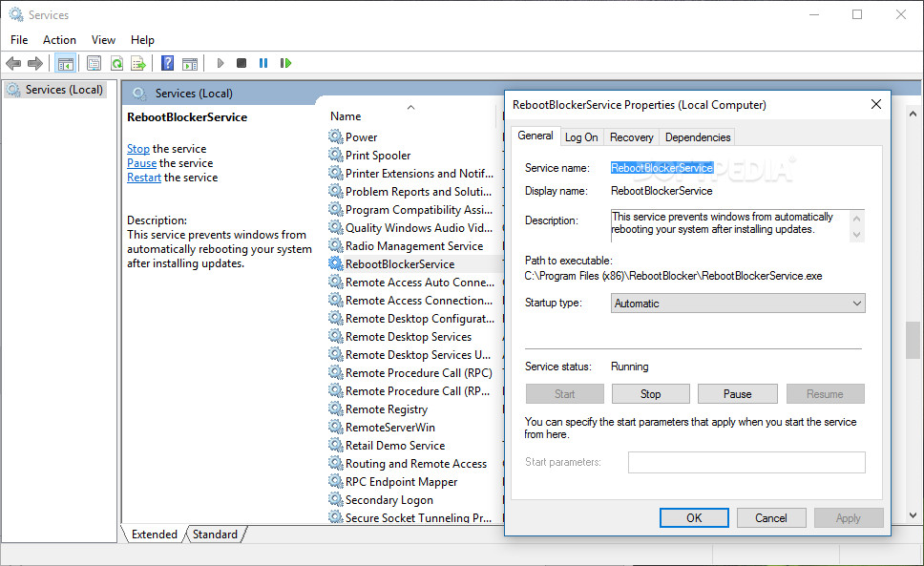The height and width of the screenshot is (566, 924).
Task: Select the Problem Reports and Solutions row
Action: tap(415, 192)
